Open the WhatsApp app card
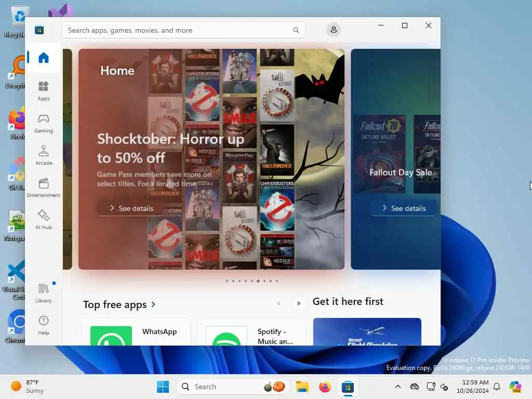Viewport: 532px width, 399px height. click(x=136, y=332)
